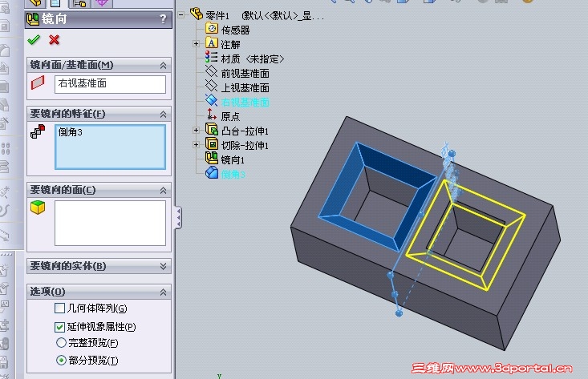Select the 零件1 part icon in tree
The image size is (588, 379).
coord(197,14)
